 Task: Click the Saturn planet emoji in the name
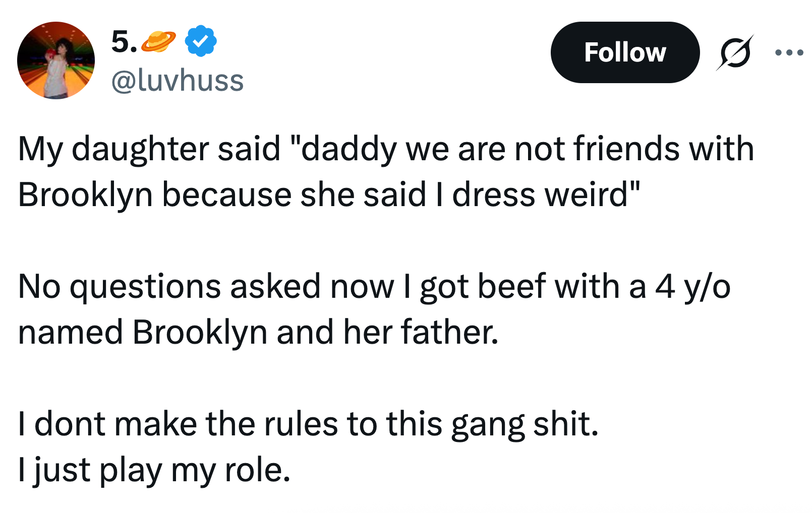[x=158, y=41]
